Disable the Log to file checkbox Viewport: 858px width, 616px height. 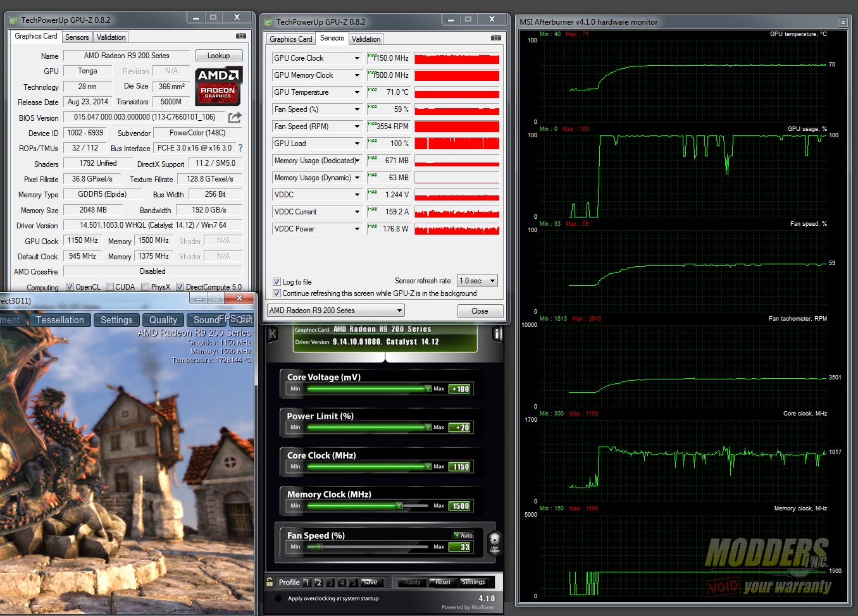tap(277, 282)
